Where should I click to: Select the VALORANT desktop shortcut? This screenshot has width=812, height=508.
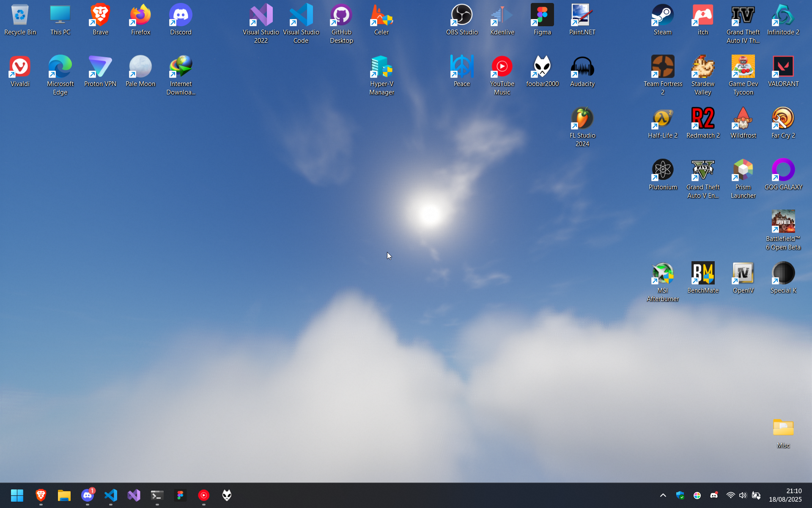(x=783, y=72)
